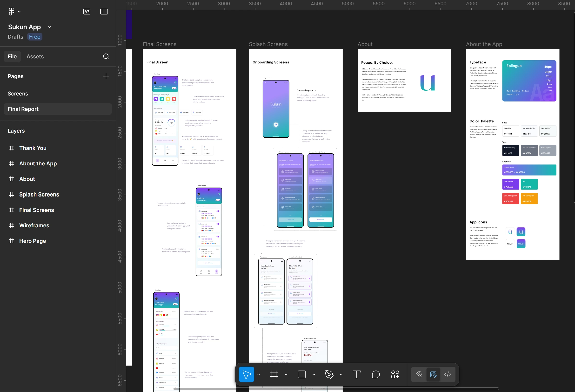Select the Move tool in toolbar
This screenshot has width=575, height=392.
pos(246,374)
